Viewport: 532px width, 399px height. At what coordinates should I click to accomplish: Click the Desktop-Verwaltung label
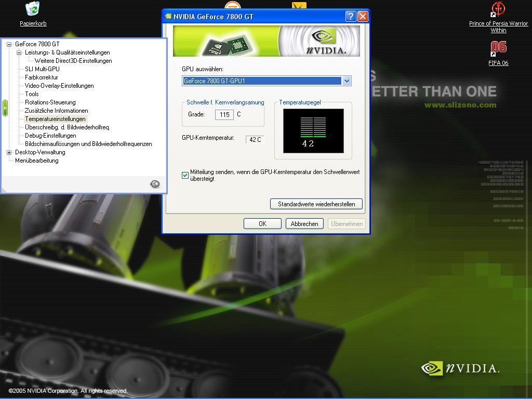point(40,152)
